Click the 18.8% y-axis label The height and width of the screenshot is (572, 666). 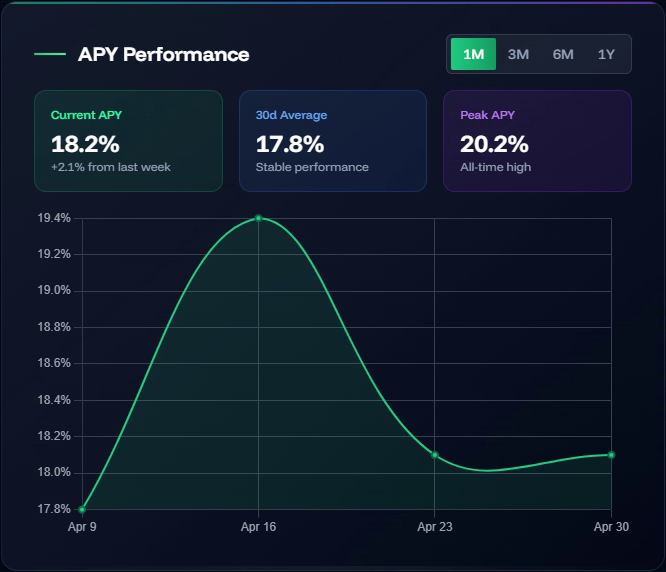pos(54,327)
